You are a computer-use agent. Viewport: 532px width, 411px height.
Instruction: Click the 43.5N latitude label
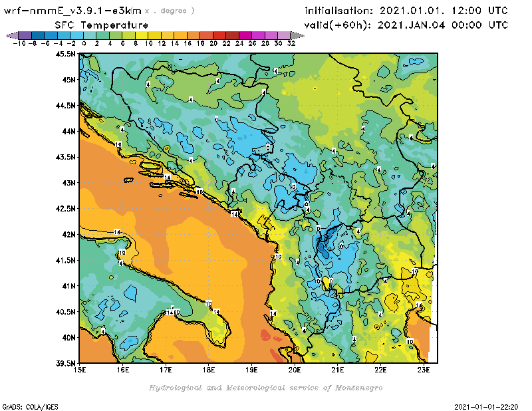point(65,157)
